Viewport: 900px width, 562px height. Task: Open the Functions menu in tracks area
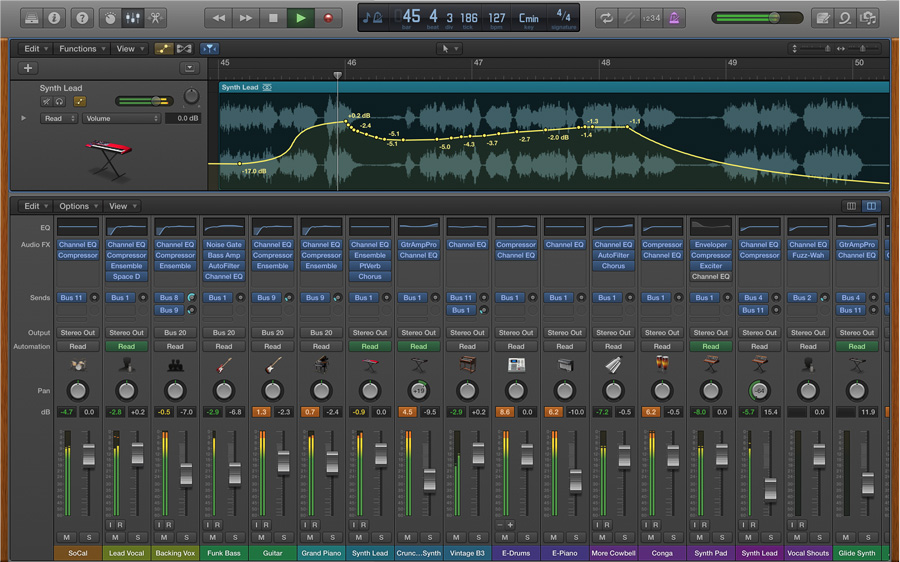point(78,48)
